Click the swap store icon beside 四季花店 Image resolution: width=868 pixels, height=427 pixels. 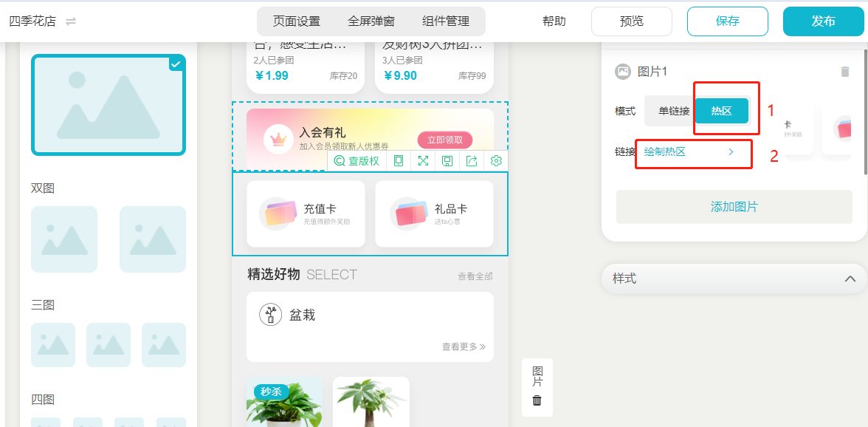(71, 21)
